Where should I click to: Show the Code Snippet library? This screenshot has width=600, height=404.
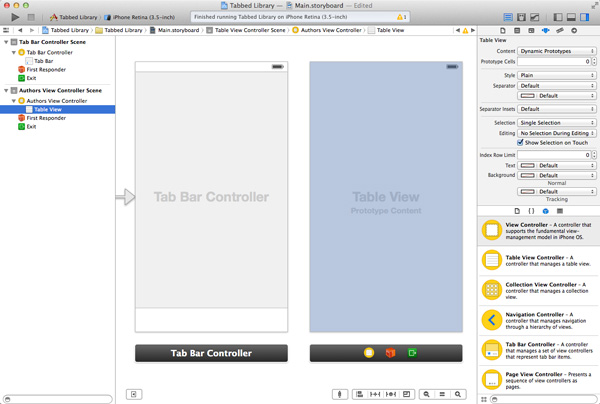tap(531, 211)
